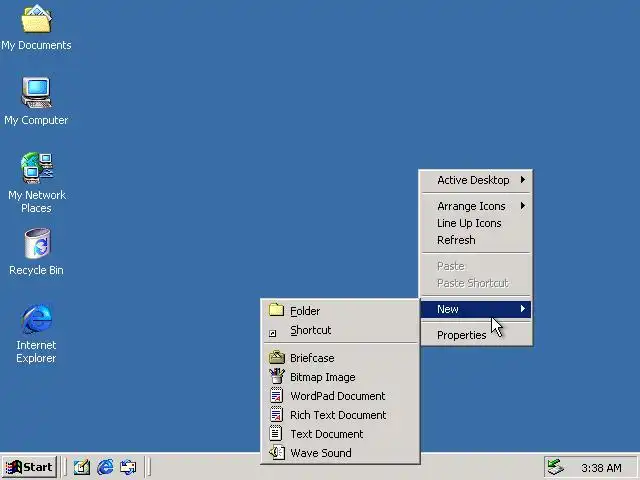The image size is (640, 480).
Task: Launch Internet Explorer from quick launch bar
Action: (x=105, y=467)
